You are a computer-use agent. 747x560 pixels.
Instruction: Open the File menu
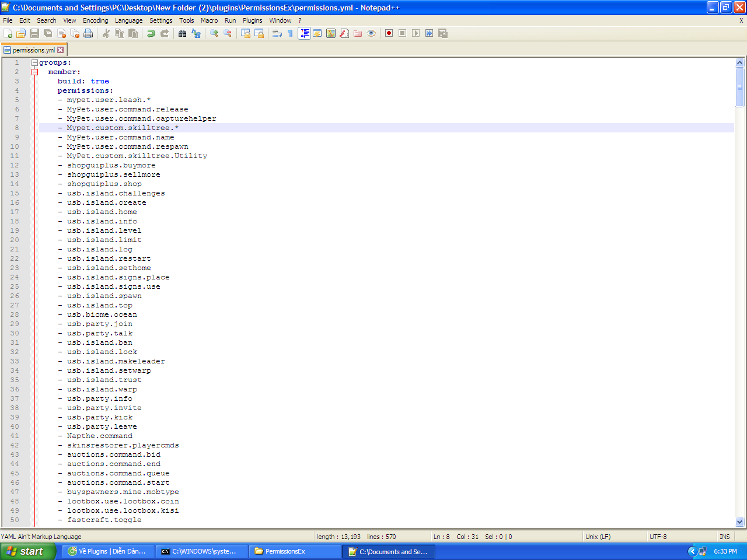[x=8, y=20]
